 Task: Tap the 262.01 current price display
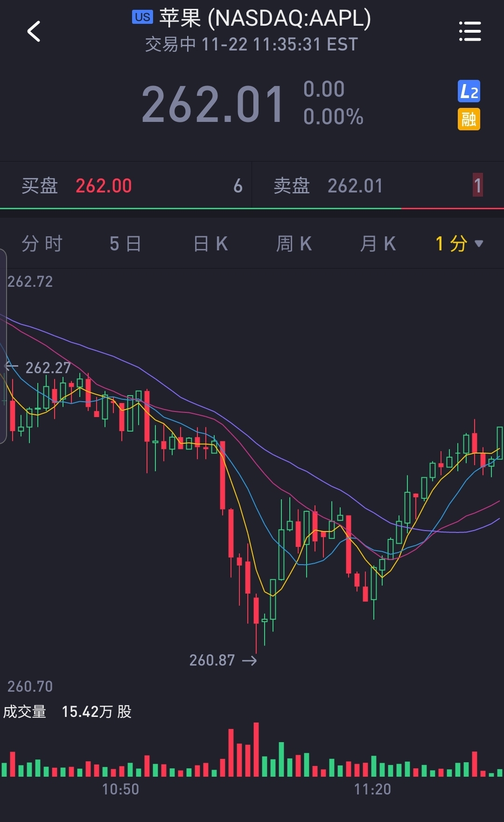pos(213,105)
